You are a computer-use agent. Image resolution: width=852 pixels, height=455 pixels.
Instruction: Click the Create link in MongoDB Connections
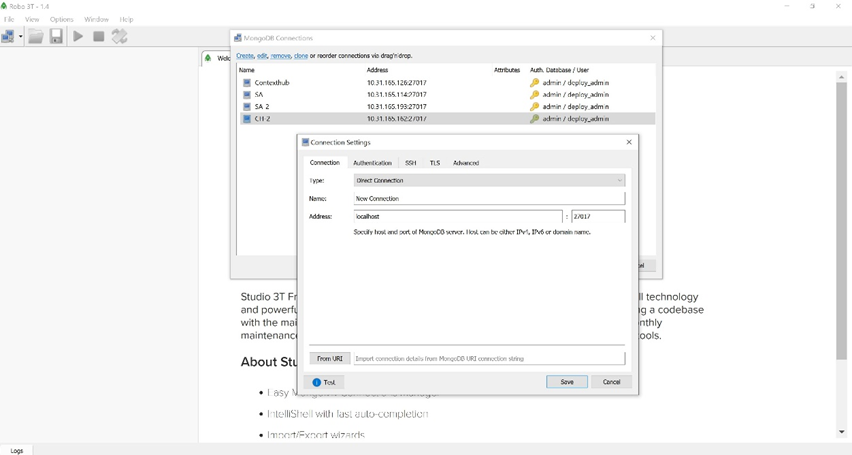pos(245,55)
